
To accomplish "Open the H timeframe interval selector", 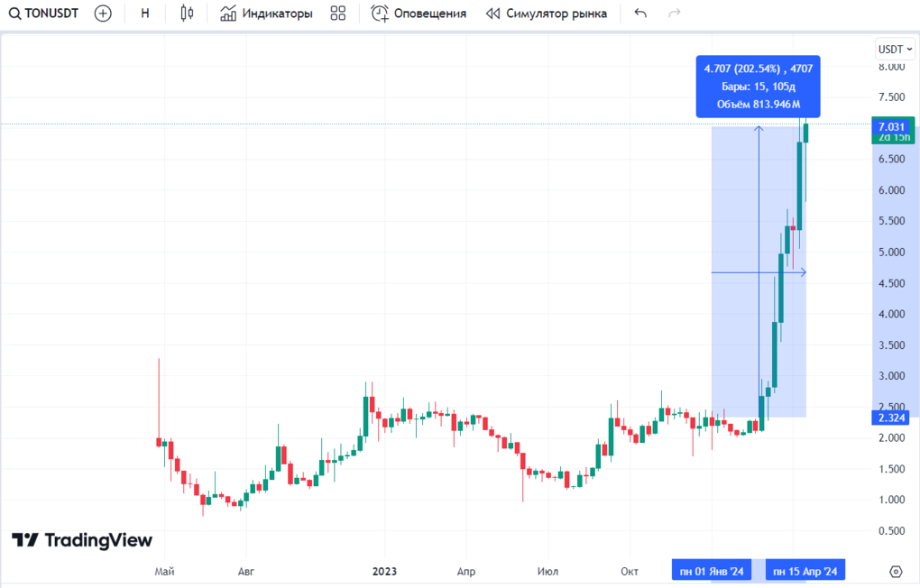I will 145,14.
